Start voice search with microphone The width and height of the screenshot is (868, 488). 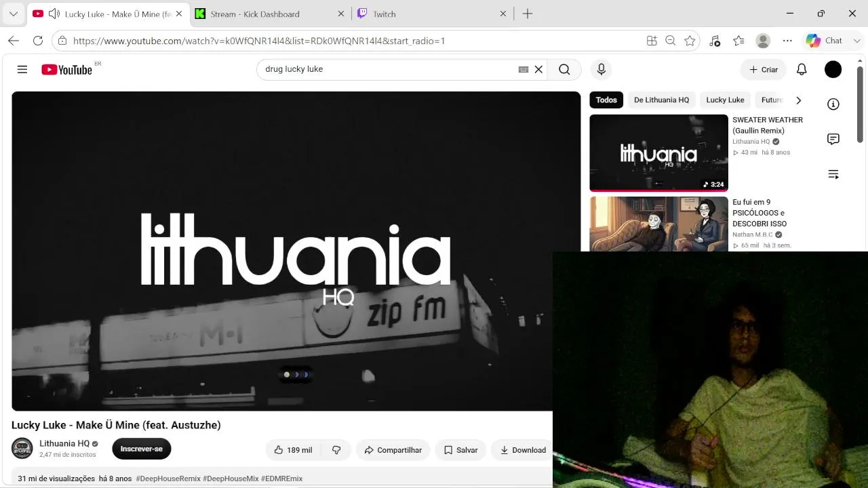point(601,69)
